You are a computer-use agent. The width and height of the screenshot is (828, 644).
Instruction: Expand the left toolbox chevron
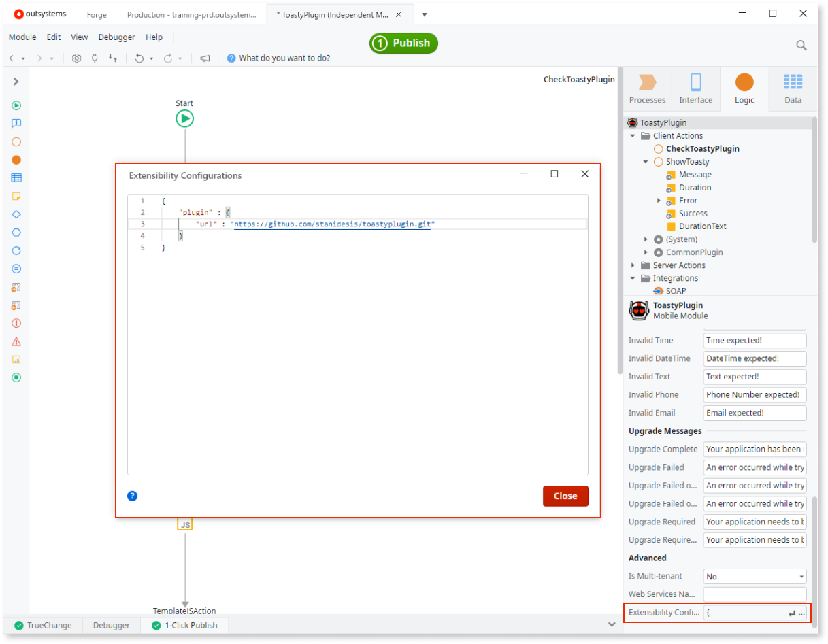point(16,82)
